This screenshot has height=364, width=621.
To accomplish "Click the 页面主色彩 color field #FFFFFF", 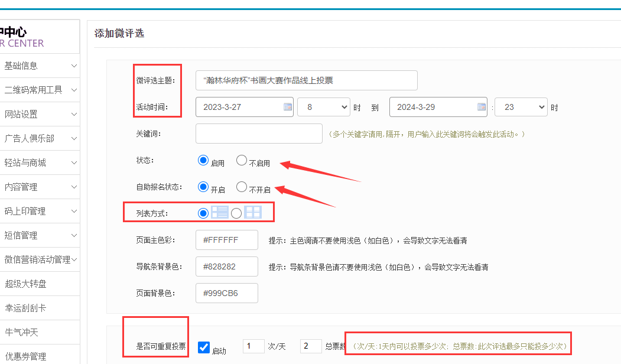I will [x=227, y=240].
